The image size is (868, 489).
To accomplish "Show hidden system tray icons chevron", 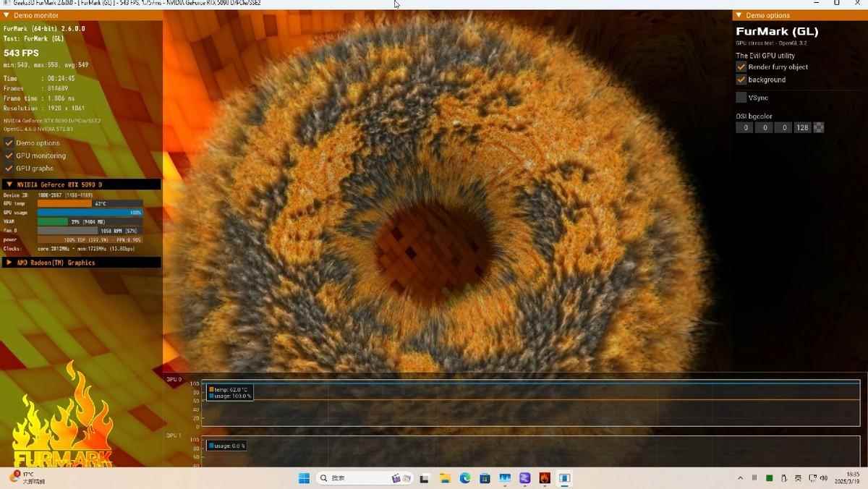I will click(740, 478).
